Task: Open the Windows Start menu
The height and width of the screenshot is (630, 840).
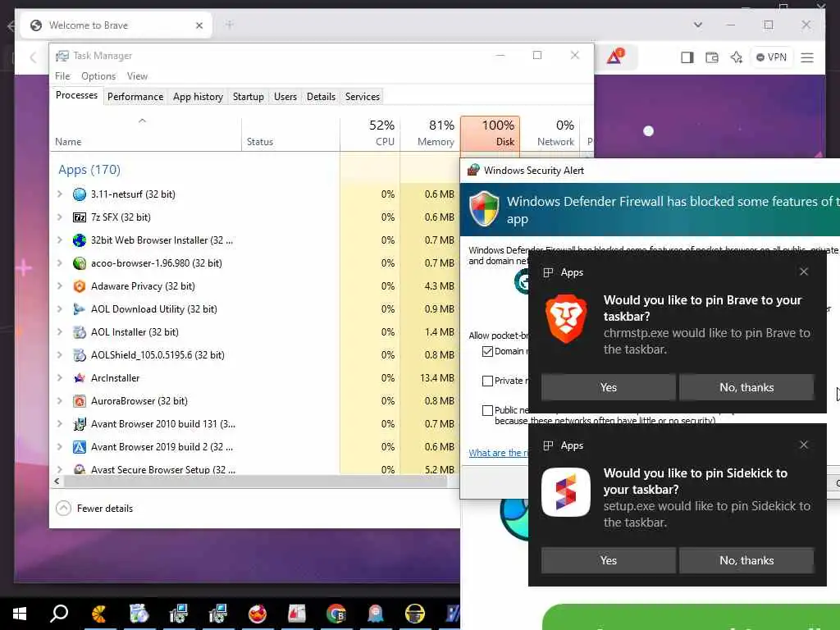Action: 20,614
